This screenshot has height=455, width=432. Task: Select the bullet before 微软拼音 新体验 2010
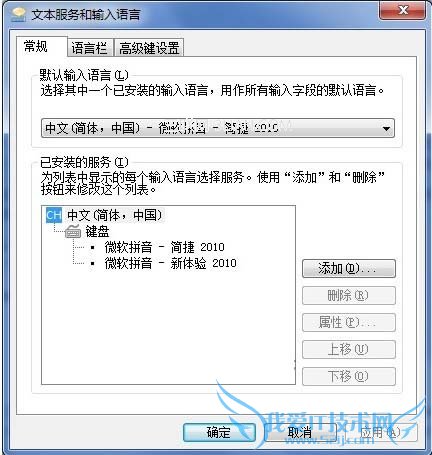click(92, 264)
